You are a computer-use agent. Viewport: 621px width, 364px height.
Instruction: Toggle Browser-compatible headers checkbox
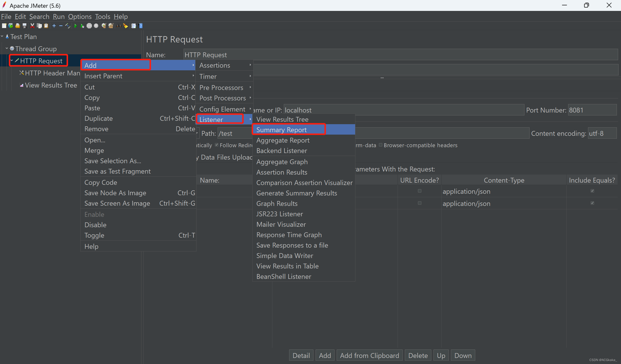pyautogui.click(x=381, y=145)
